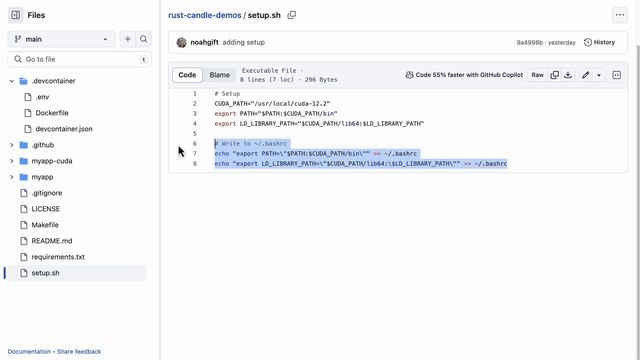Viewport: 640px width, 360px height.
Task: Edit this file with pencil icon
Action: 585,75
